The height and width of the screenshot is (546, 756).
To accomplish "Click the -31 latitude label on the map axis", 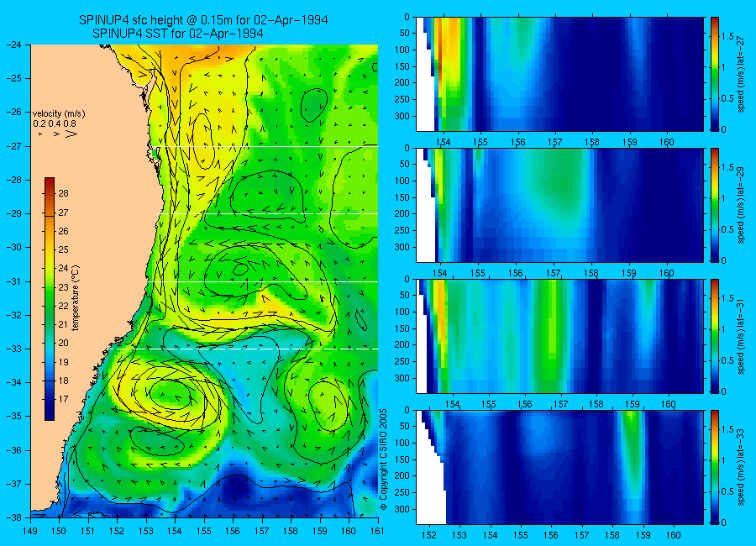I will click(x=14, y=281).
